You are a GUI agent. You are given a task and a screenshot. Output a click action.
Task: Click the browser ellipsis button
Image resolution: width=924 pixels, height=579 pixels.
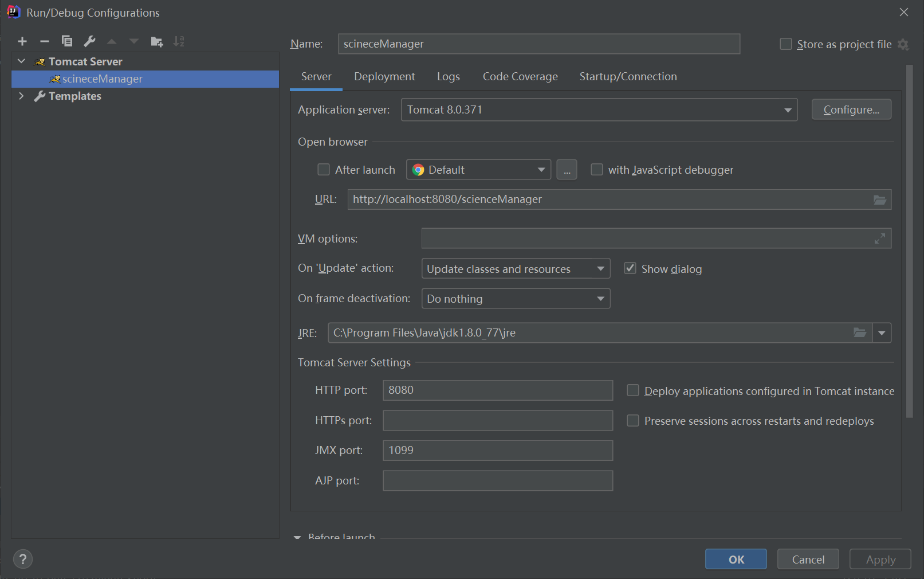click(567, 170)
